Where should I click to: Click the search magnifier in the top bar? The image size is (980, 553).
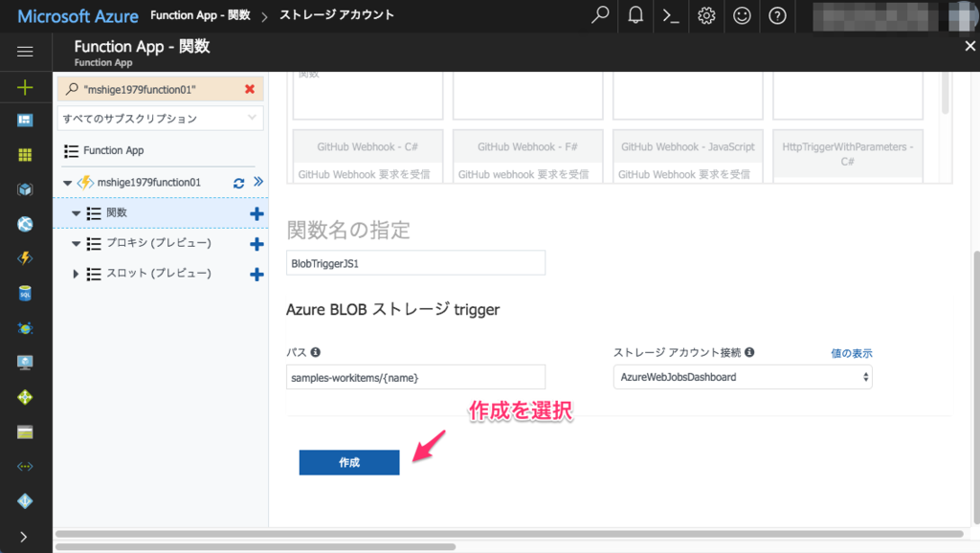tap(599, 15)
